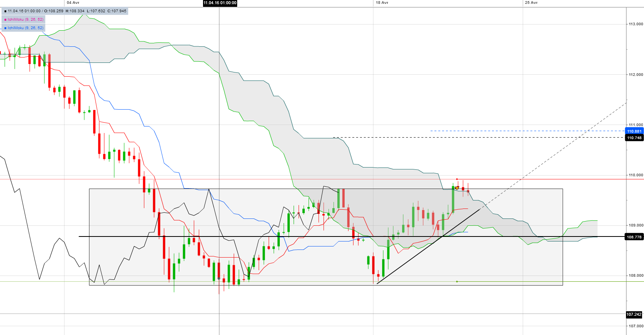Click the 112.000 price axis label

[x=636, y=75]
